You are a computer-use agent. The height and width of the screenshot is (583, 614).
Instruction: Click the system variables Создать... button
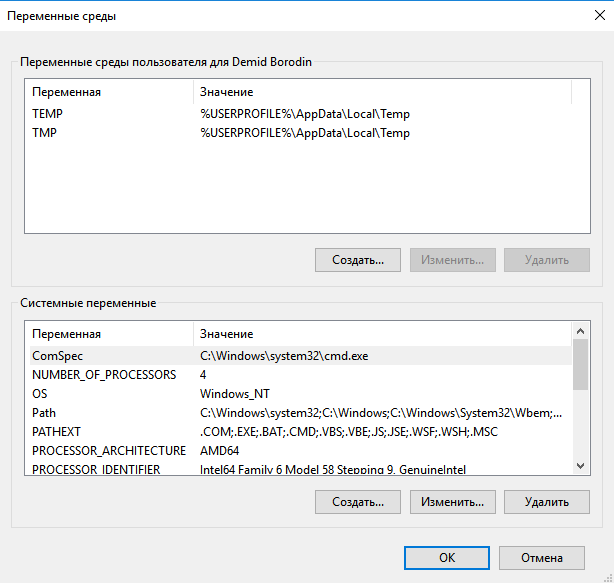[x=358, y=501]
